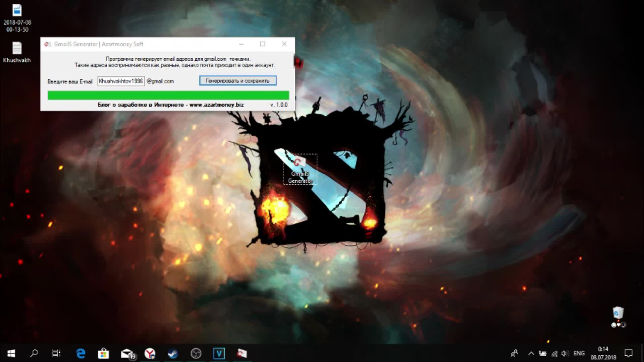This screenshot has width=644, height=362.
Task: Click the battery status tray icon
Action: tap(542, 353)
